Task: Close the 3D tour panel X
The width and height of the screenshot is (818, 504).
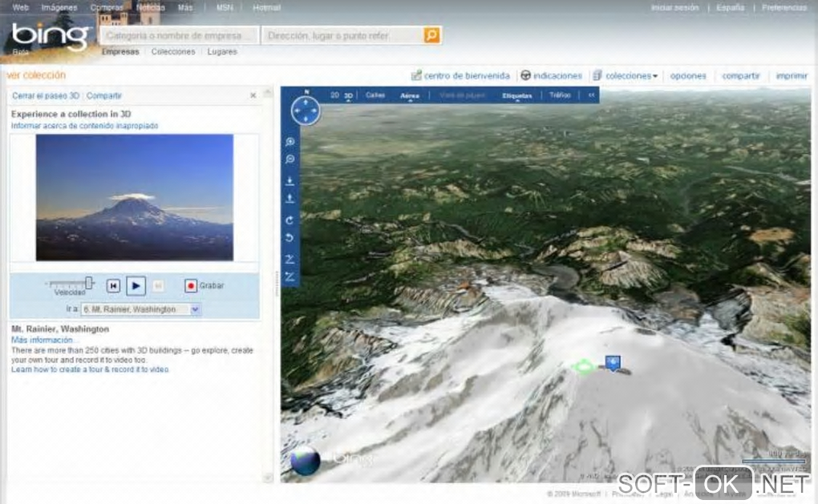Action: coord(253,95)
